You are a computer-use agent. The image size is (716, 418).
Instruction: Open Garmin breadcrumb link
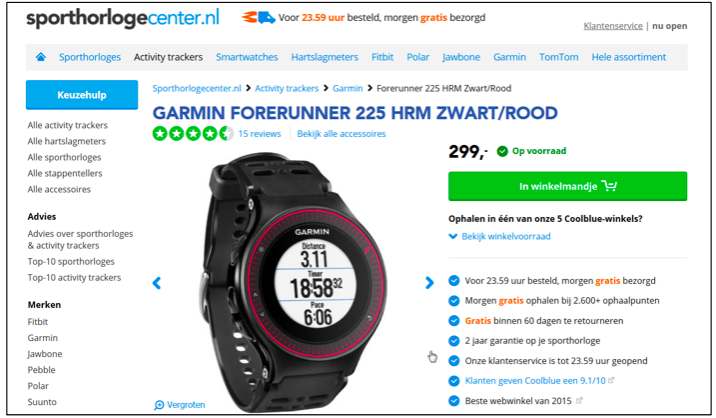[x=347, y=88]
